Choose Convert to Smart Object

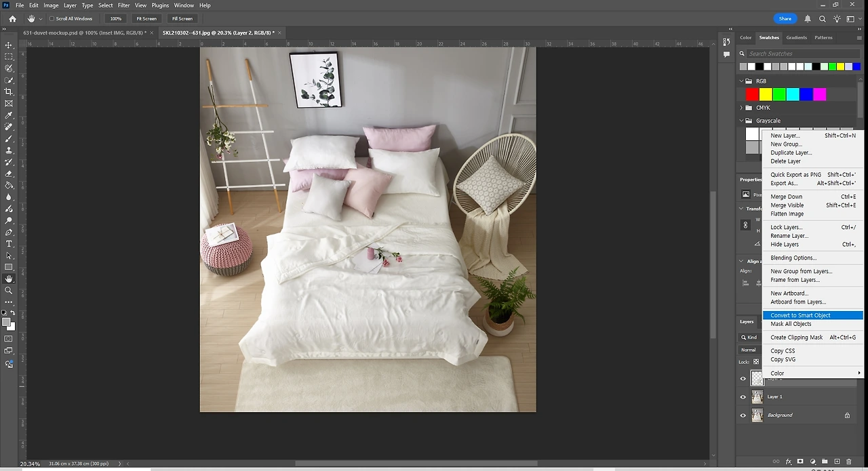(800, 315)
